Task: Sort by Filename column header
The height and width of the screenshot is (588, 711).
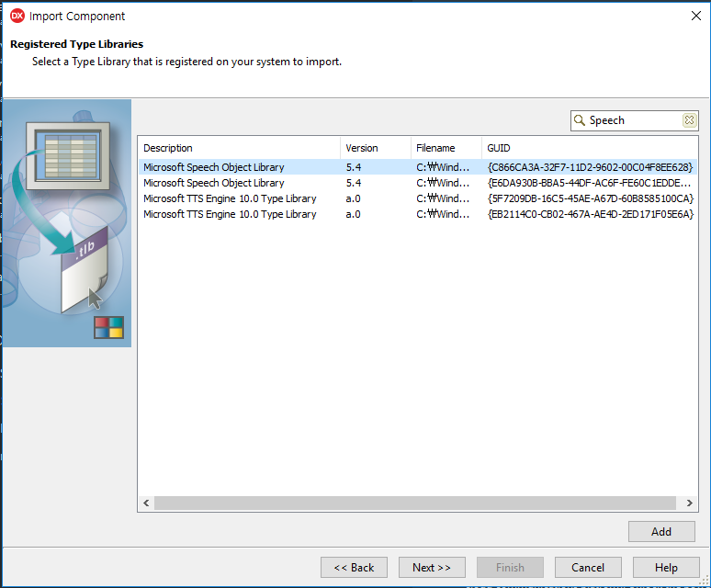Action: tap(446, 148)
